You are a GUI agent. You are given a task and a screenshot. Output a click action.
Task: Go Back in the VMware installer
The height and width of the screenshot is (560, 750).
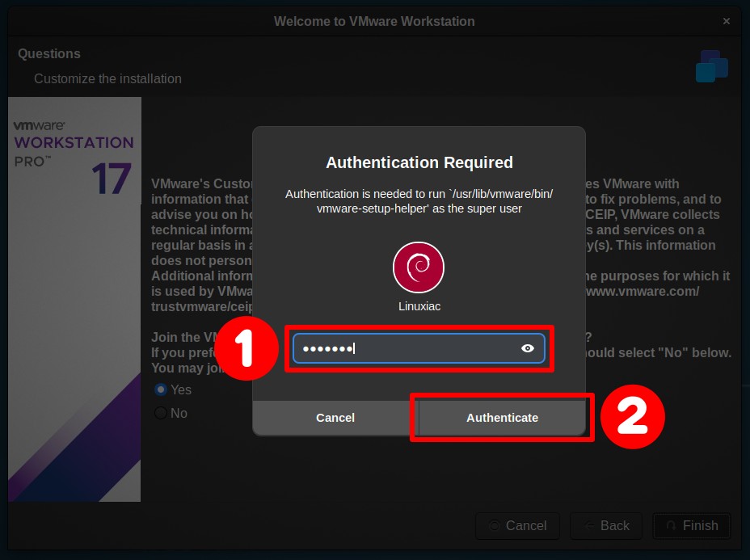[x=606, y=525]
